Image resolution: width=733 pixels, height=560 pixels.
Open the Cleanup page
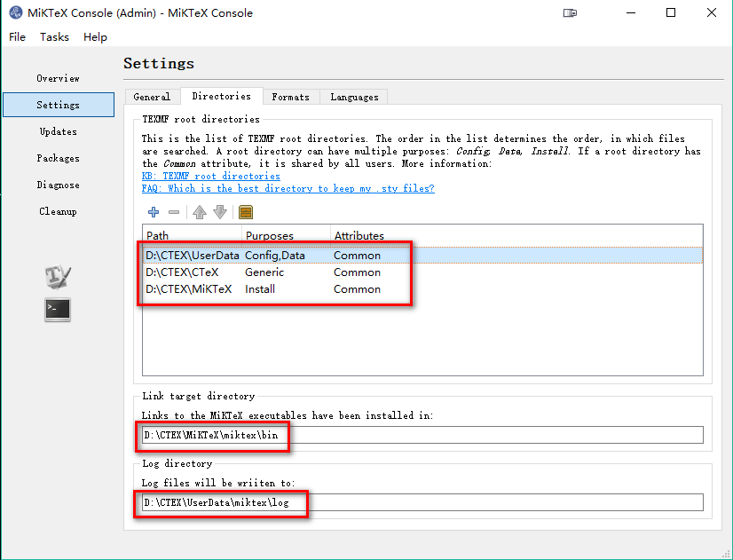click(59, 211)
